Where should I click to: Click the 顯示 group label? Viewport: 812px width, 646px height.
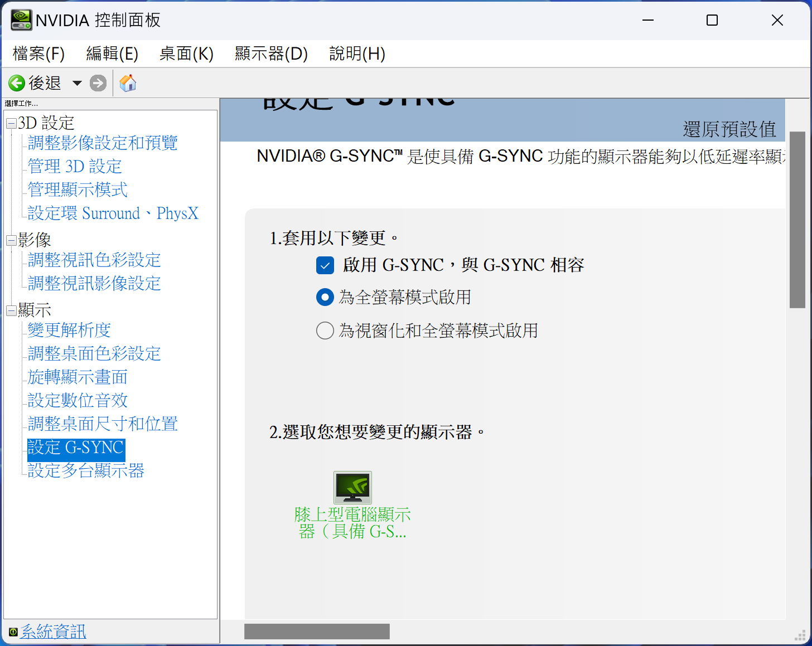coord(35,310)
